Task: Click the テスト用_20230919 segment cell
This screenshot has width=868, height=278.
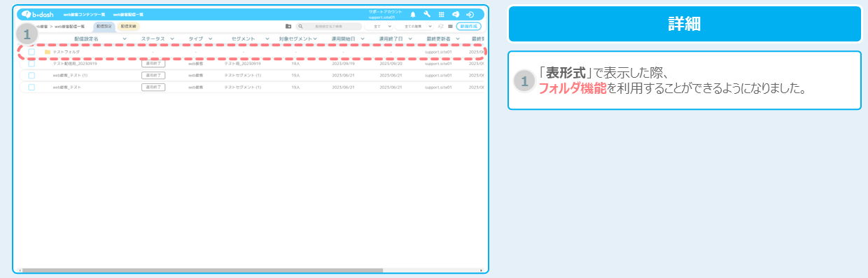Action: click(x=242, y=63)
